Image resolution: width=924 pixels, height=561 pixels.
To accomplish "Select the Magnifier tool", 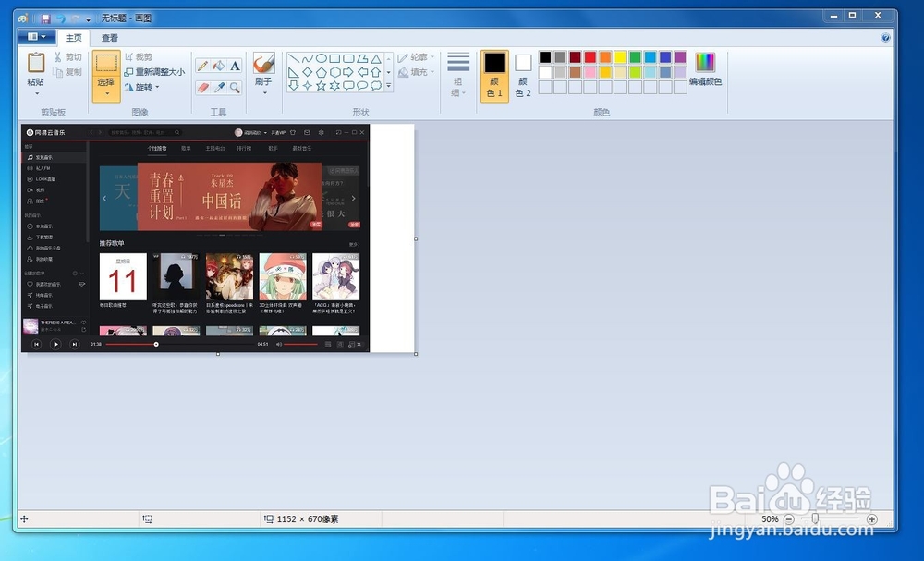I will click(x=235, y=87).
